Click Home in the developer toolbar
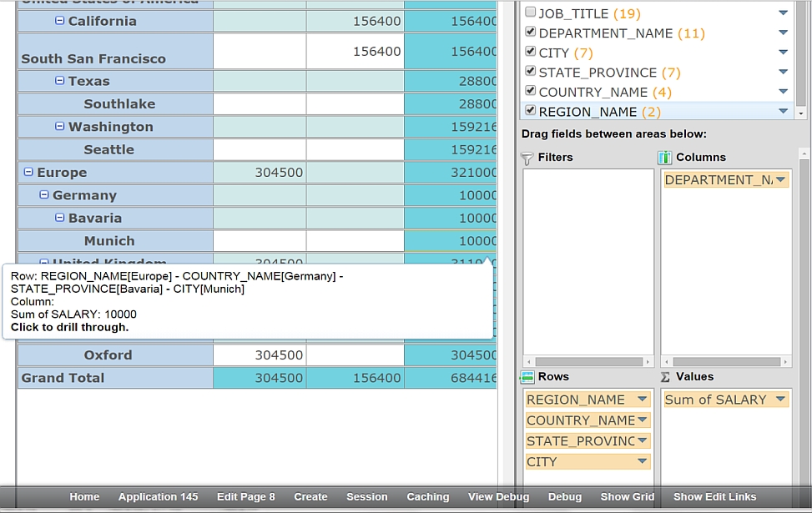This screenshot has width=812, height=513. [84, 497]
